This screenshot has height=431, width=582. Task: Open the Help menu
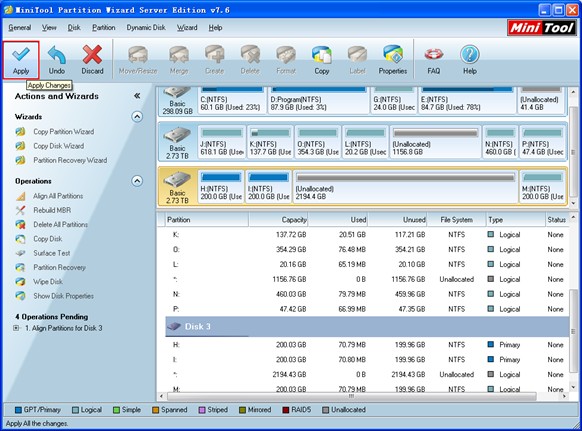coord(215,27)
